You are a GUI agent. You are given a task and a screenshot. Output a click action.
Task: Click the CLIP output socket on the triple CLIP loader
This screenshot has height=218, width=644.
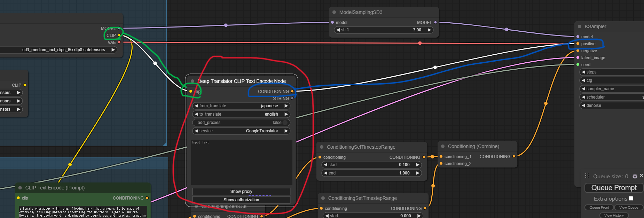coord(25,85)
